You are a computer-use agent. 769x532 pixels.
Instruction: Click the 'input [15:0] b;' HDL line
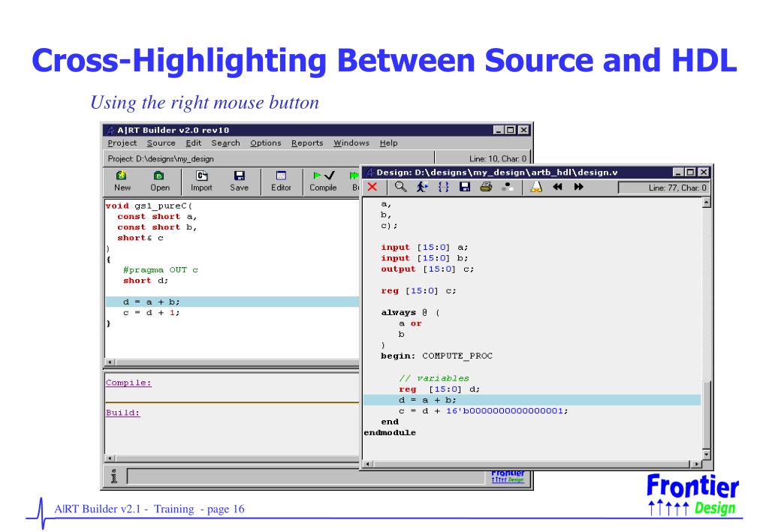pyautogui.click(x=425, y=258)
